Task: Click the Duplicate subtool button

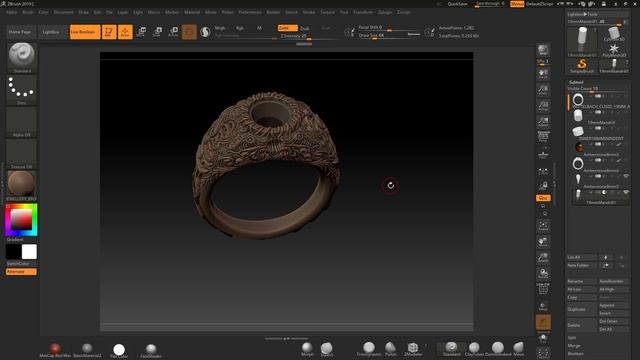Action: (582, 309)
